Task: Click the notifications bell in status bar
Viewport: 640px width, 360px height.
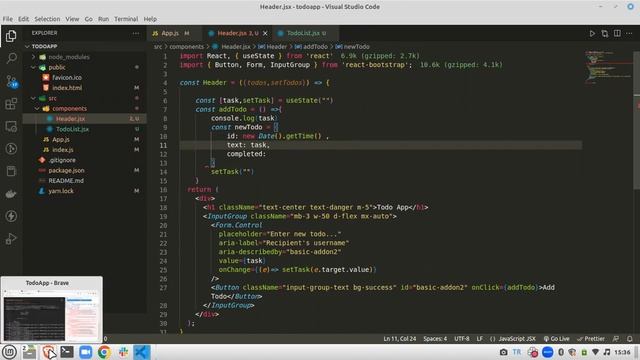Action: [x=630, y=339]
